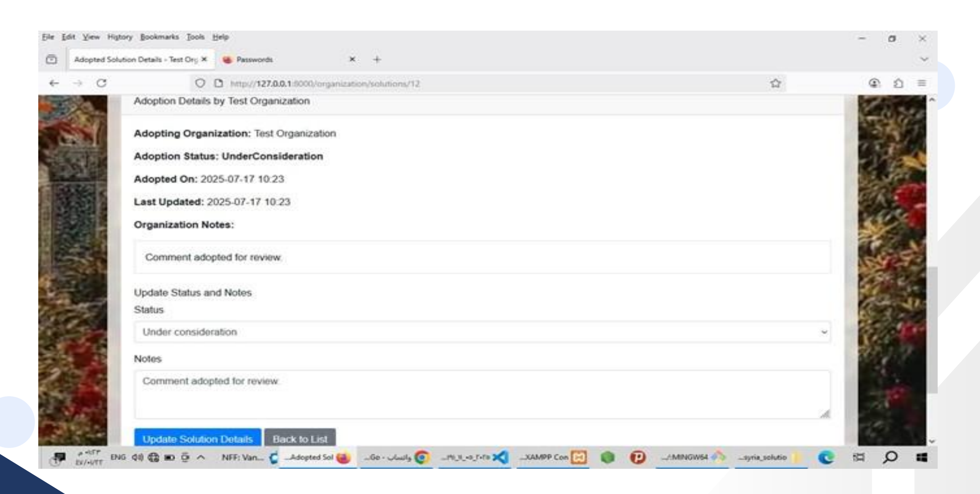980x494 pixels.
Task: Expand the Status dropdown showing Under consideration
Action: click(x=482, y=332)
